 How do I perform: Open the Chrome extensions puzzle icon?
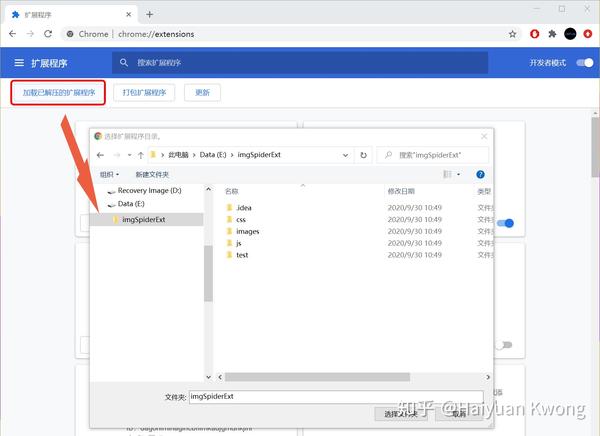(x=552, y=34)
